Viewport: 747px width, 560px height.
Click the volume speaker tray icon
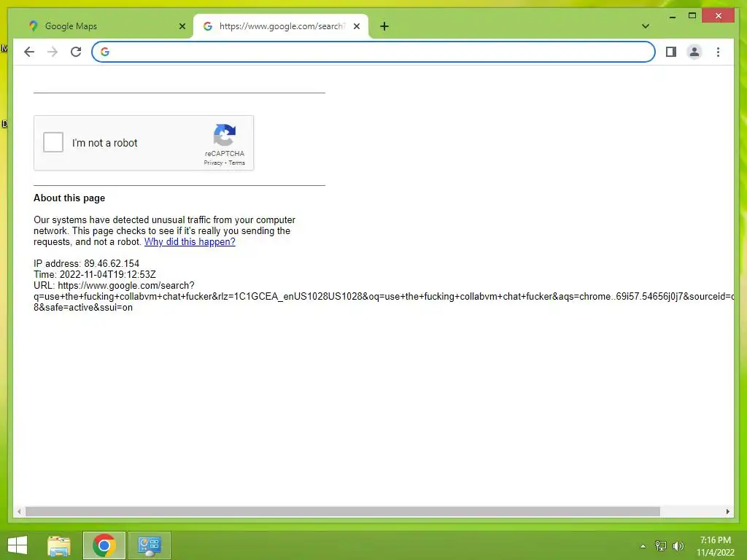(678, 546)
